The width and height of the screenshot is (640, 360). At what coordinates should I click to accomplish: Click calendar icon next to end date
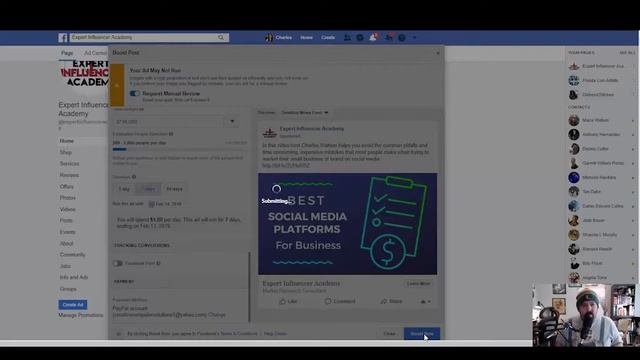(151, 204)
